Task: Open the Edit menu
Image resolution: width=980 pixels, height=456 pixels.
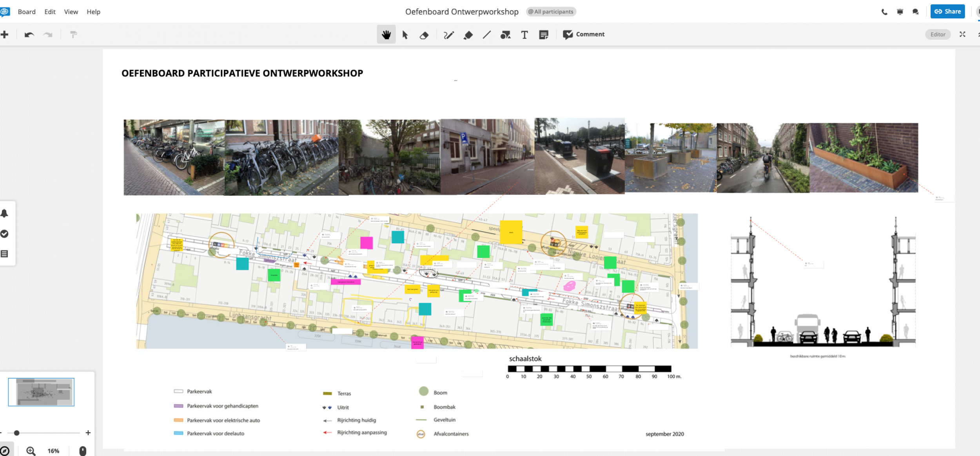Action: 50,12
